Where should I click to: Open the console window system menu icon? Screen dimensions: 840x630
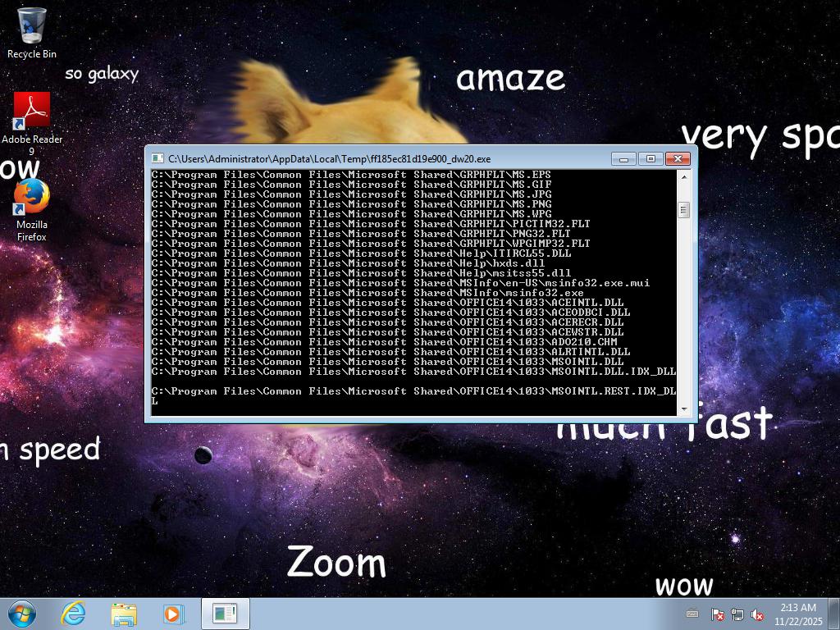[x=157, y=159]
